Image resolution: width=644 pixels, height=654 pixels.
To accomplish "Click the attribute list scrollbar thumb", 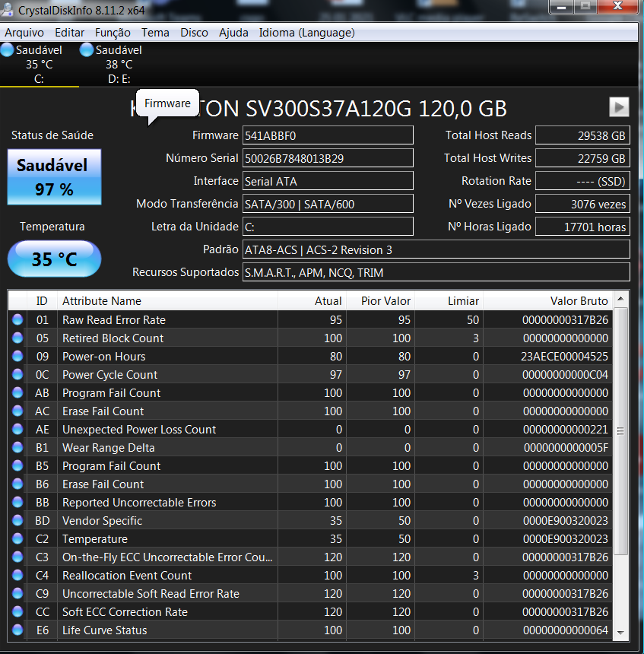I will (620, 431).
